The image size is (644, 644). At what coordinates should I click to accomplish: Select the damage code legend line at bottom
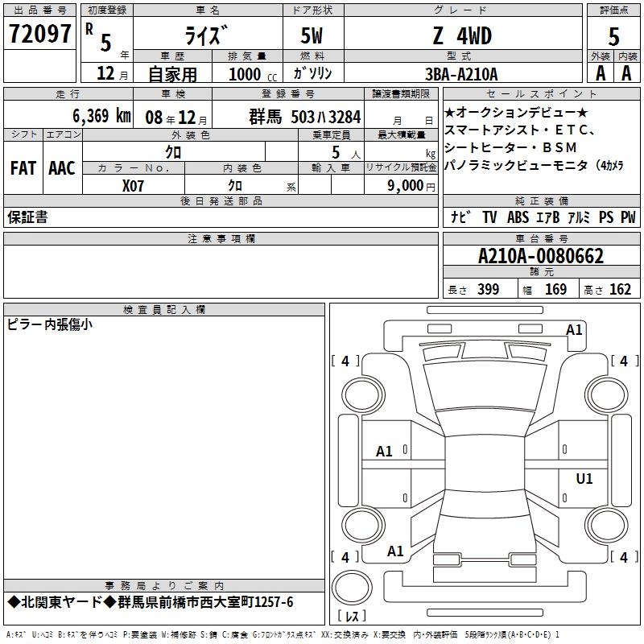pos(283,634)
